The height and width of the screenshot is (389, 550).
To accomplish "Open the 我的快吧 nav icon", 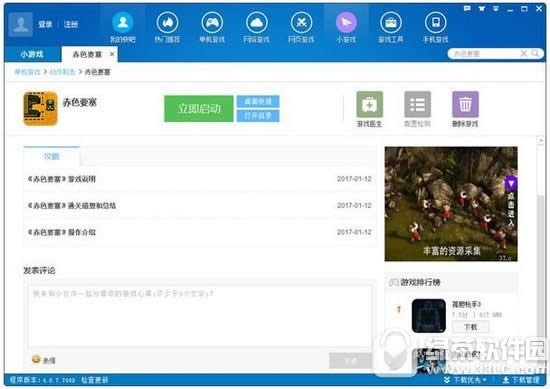I will tap(123, 22).
